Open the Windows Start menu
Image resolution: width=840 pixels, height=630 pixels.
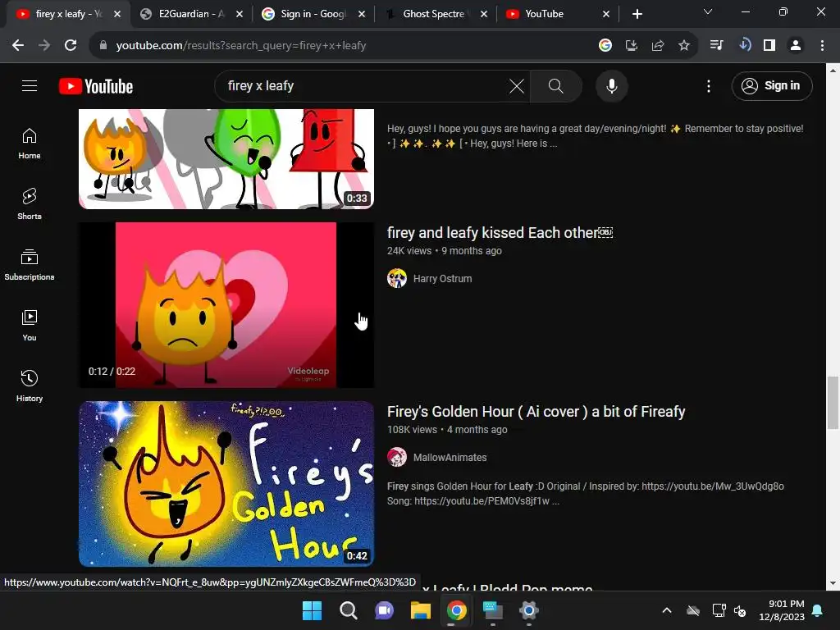pyautogui.click(x=312, y=610)
